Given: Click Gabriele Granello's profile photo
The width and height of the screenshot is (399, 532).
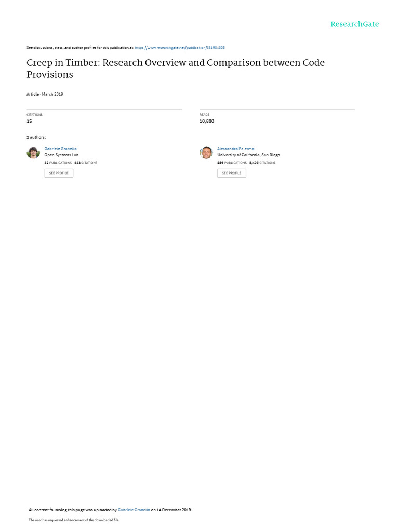Looking at the screenshot, I should [x=33, y=153].
